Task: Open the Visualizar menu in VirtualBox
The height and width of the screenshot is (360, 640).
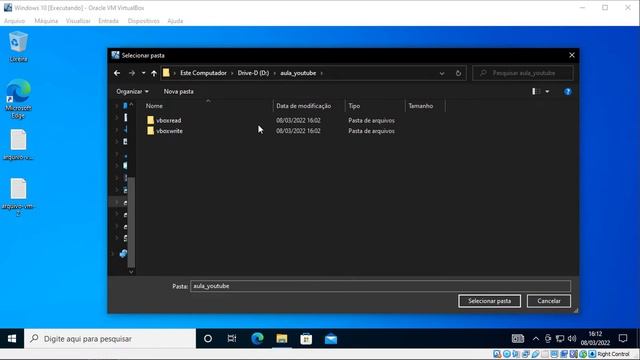Action: click(78, 21)
